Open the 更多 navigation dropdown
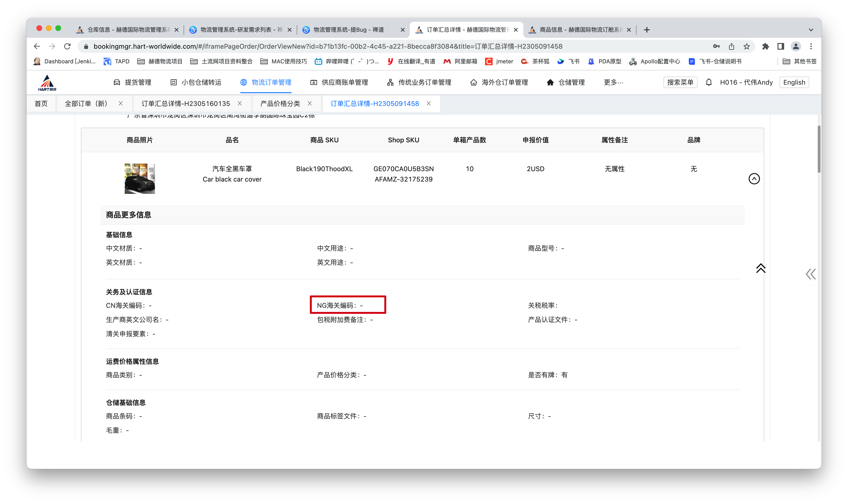 point(613,82)
